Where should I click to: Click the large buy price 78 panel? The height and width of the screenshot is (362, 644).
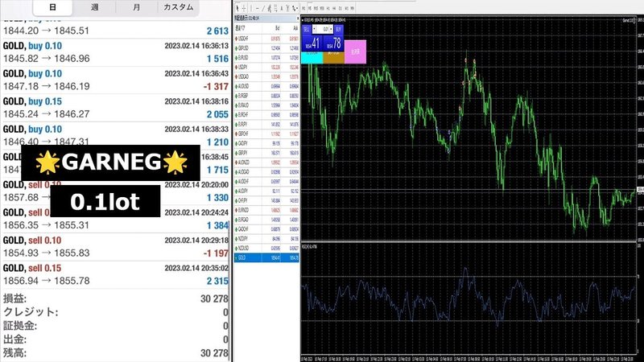click(x=333, y=43)
